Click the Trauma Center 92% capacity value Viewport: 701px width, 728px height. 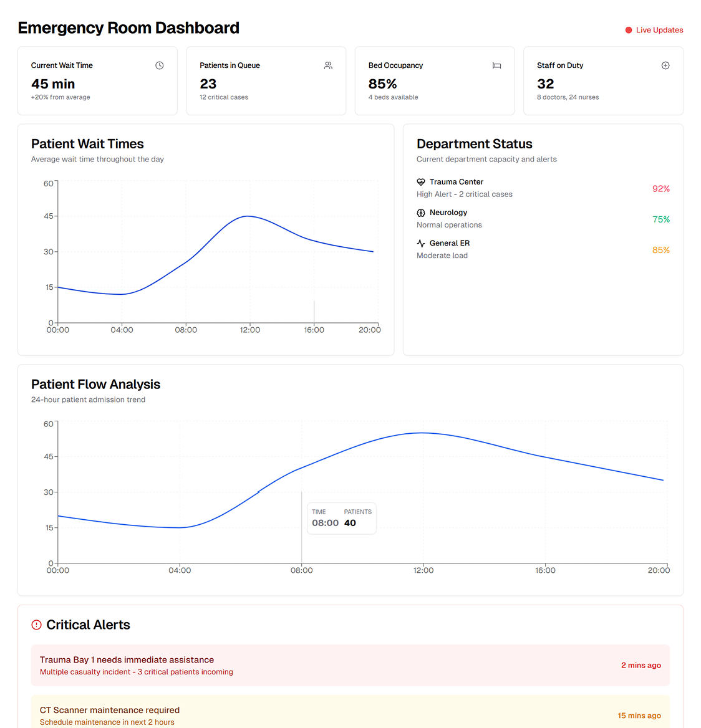pyautogui.click(x=660, y=189)
